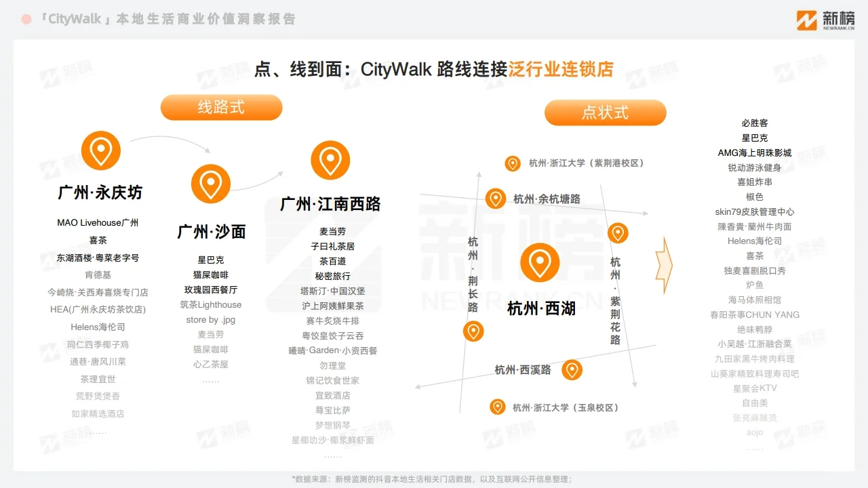Screen dimensions: 868x488
Task: Click the map pin above 广州·永庆坊
Action: click(x=100, y=150)
